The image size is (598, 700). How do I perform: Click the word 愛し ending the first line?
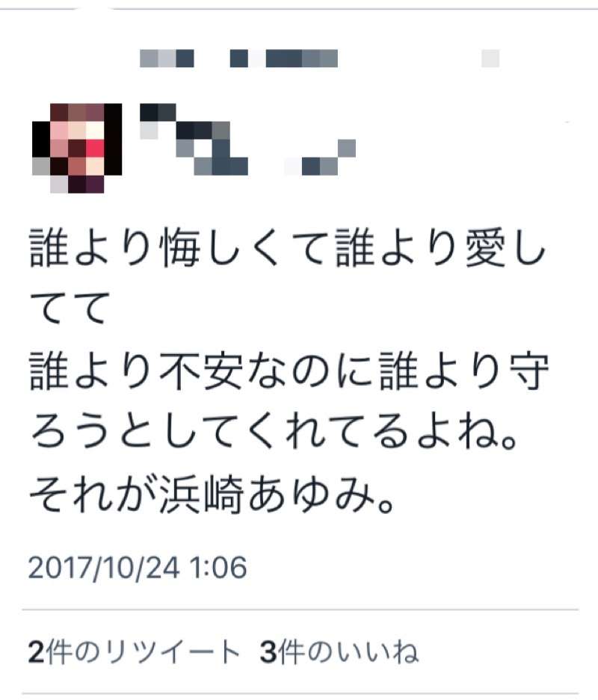pos(506,247)
